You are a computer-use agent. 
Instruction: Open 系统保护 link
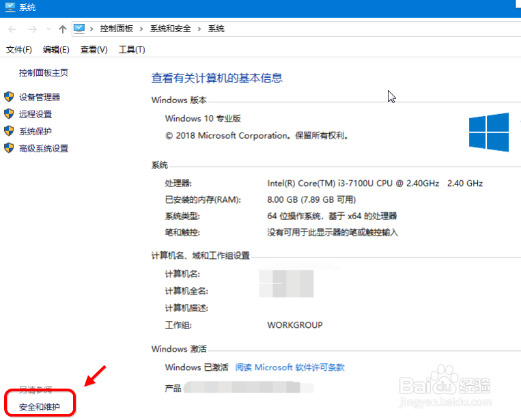36,131
